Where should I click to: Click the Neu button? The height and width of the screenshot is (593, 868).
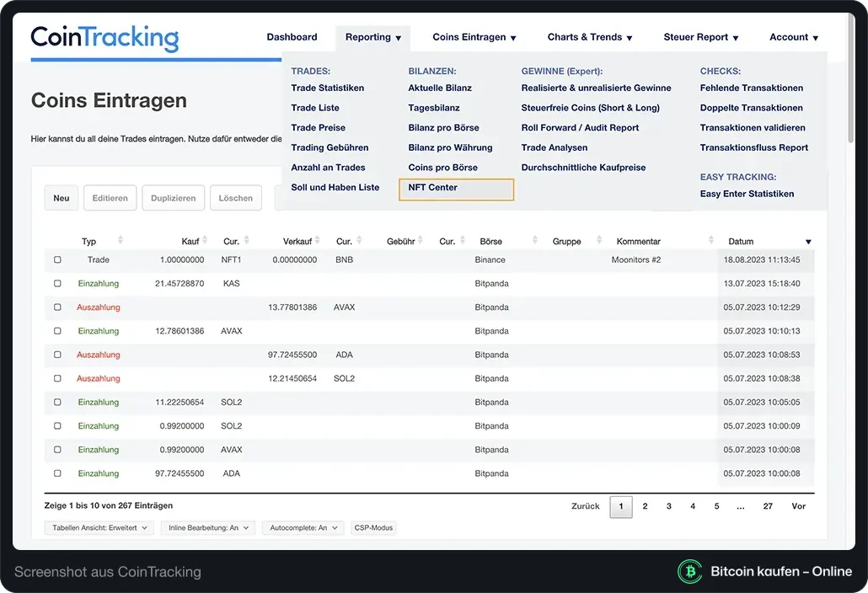(x=62, y=198)
